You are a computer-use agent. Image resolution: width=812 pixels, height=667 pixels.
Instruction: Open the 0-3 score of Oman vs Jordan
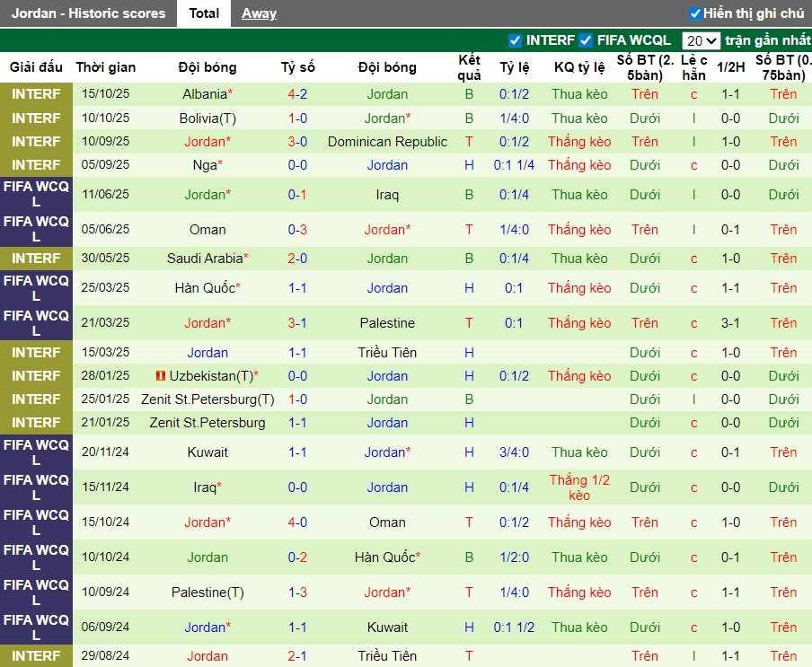pyautogui.click(x=297, y=230)
